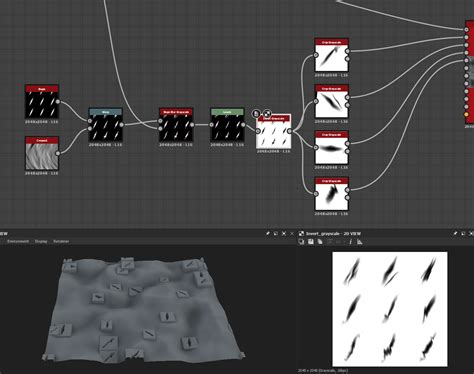The image size is (474, 374).
Task: Click lower output of the two-streak Crop node
Action: tap(348, 105)
